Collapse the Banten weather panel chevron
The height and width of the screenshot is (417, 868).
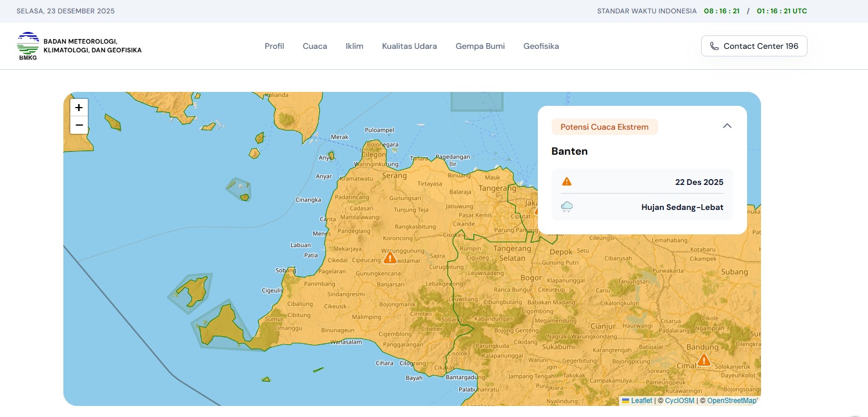pyautogui.click(x=727, y=126)
